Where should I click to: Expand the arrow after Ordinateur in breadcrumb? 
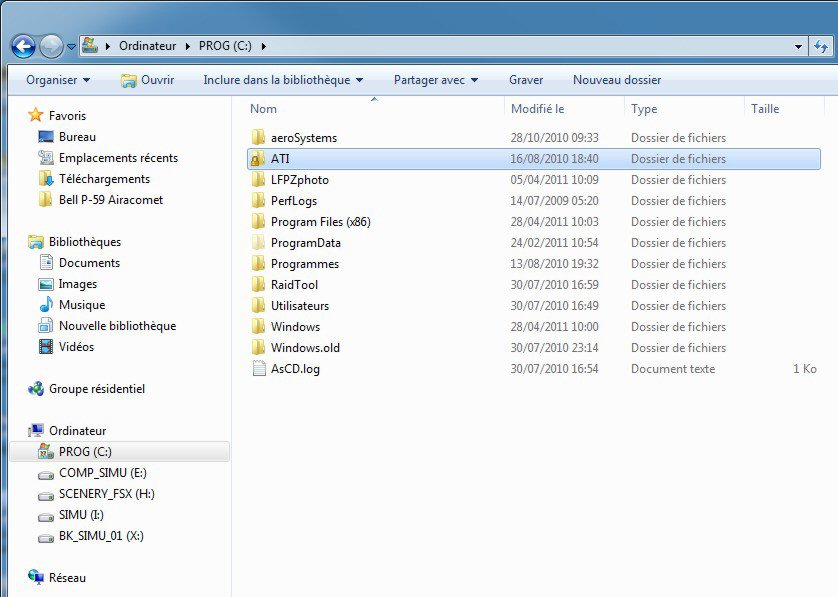point(188,46)
